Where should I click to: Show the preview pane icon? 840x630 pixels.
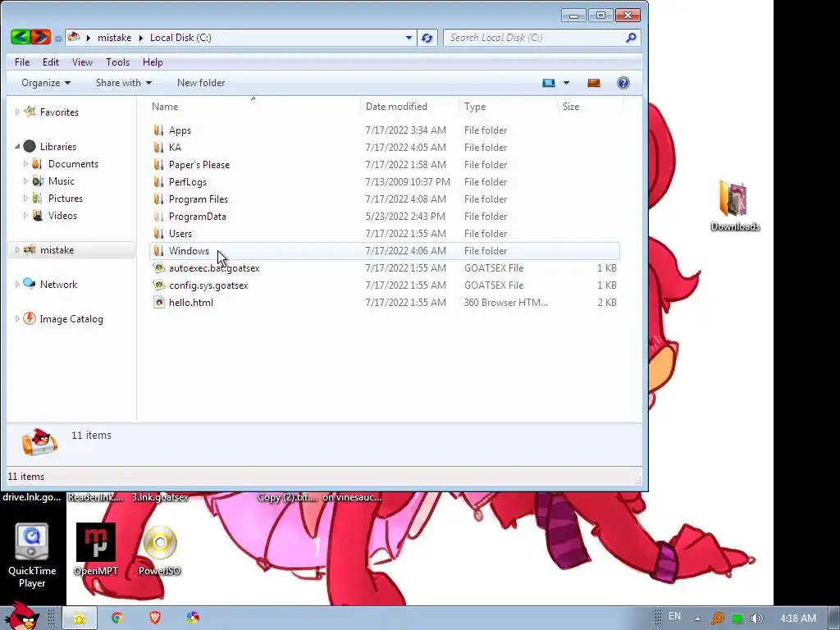pos(594,83)
